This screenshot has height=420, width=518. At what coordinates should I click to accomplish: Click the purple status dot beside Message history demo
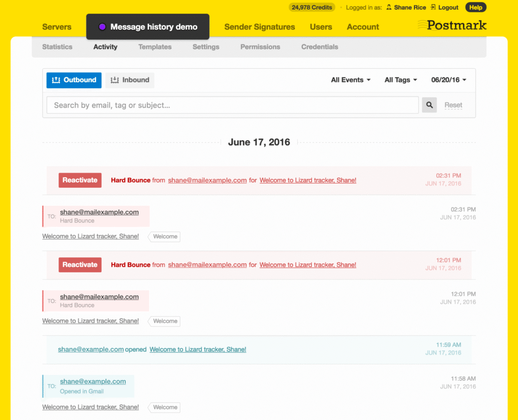[x=101, y=27]
